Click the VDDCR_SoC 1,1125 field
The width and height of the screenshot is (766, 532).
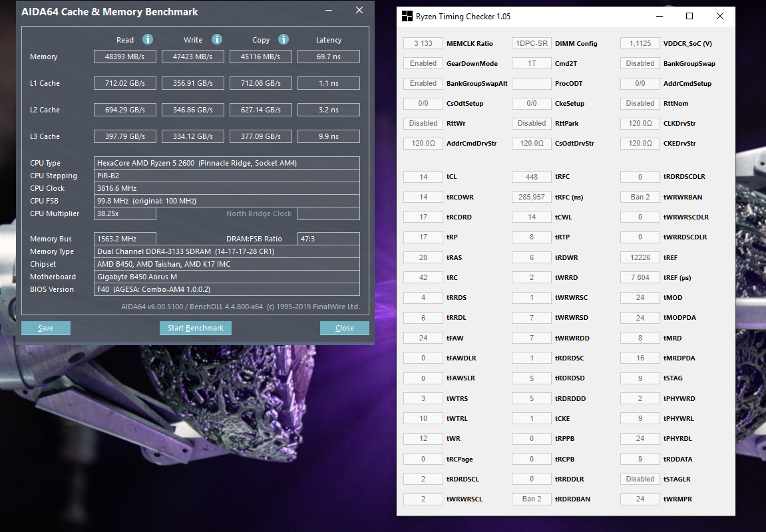pos(640,43)
